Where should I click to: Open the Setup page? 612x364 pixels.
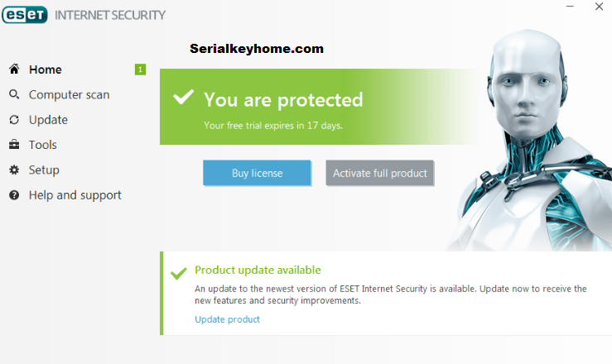pyautogui.click(x=44, y=170)
